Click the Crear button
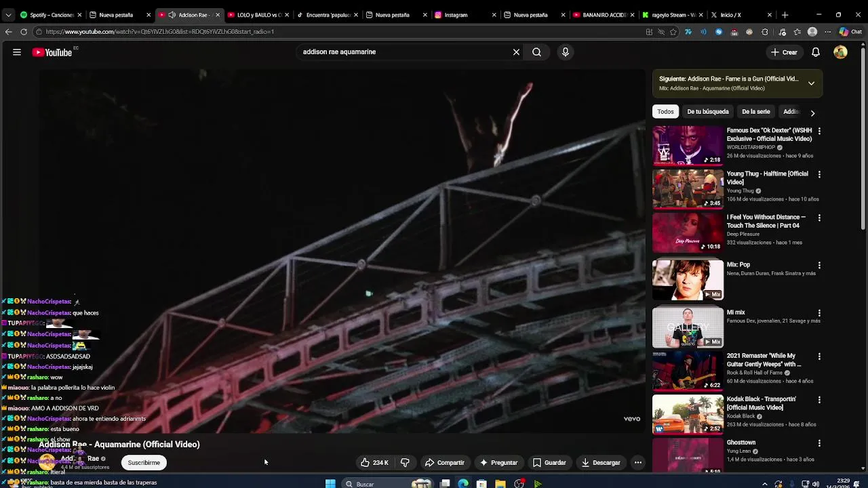Screen dimensions: 868x488 [x=784, y=52]
